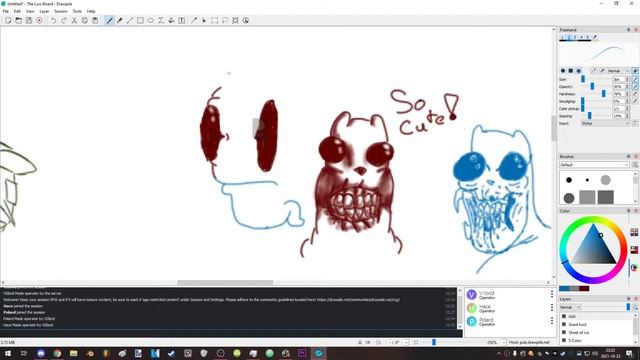640x360 pixels.
Task: Click the Paste clipboard icon
Action: [95, 20]
